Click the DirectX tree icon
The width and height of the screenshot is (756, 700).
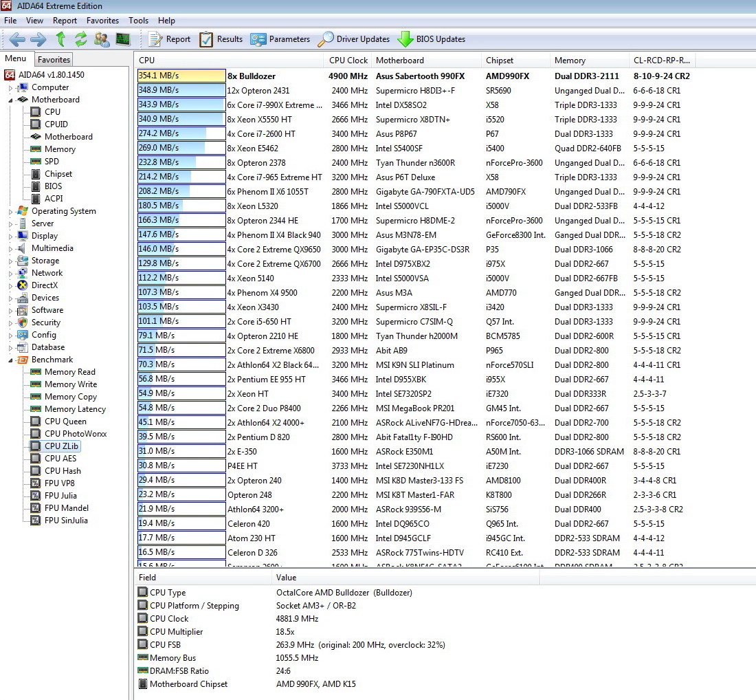click(x=23, y=285)
